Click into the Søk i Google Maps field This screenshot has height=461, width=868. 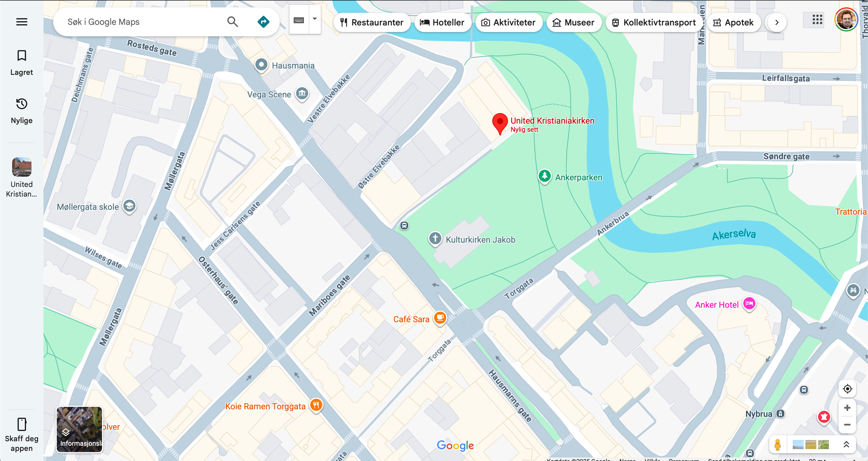click(x=142, y=22)
